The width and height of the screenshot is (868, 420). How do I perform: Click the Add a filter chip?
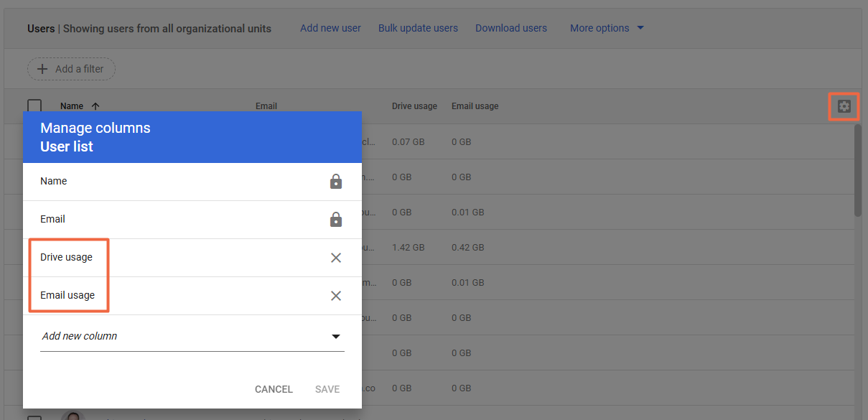point(71,69)
